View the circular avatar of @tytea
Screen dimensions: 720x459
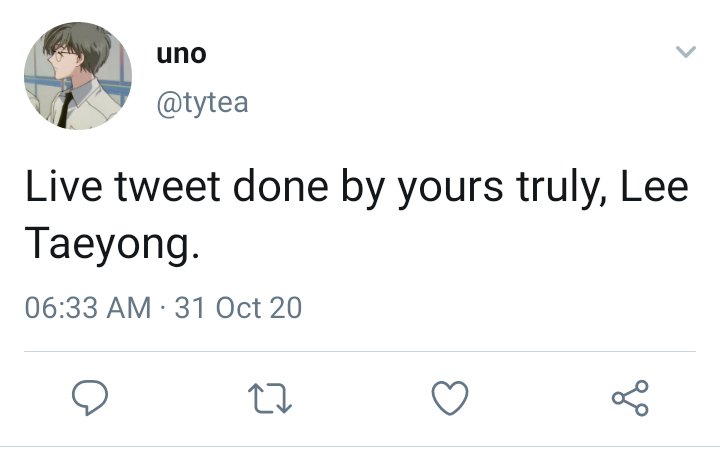(x=78, y=76)
